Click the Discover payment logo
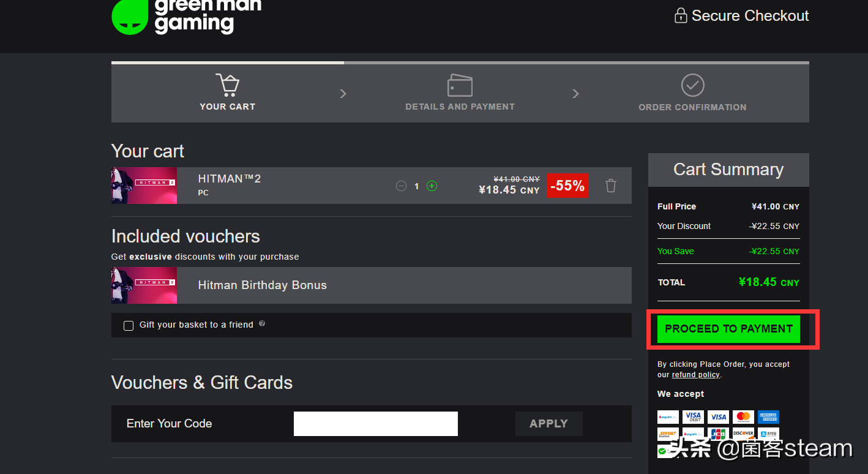This screenshot has width=868, height=474. coord(743,434)
